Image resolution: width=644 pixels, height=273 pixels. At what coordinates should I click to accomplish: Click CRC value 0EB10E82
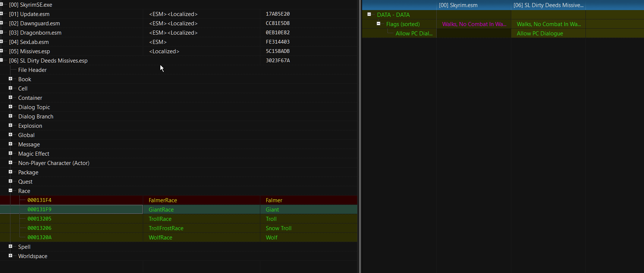point(278,33)
